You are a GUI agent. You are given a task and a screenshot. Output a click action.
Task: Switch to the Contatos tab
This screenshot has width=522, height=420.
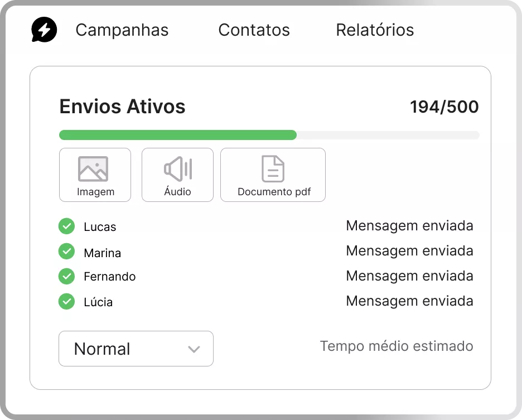pyautogui.click(x=254, y=30)
